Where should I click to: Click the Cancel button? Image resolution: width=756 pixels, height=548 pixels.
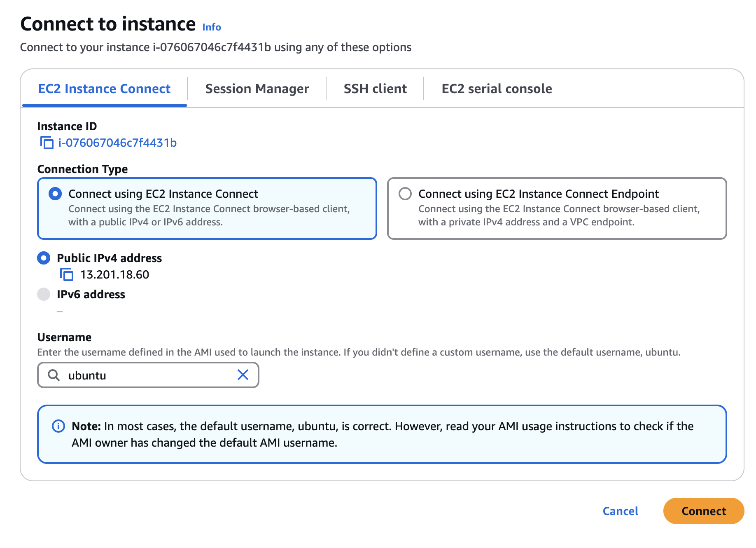tap(620, 511)
